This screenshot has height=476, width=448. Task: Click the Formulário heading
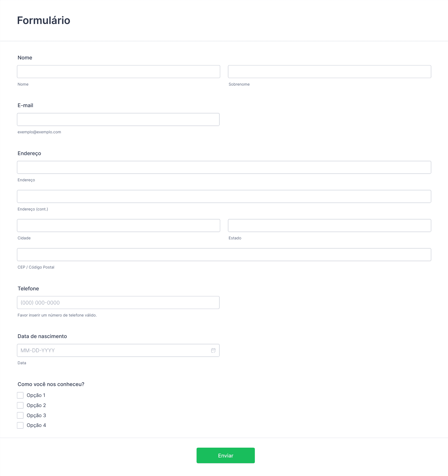(x=44, y=20)
